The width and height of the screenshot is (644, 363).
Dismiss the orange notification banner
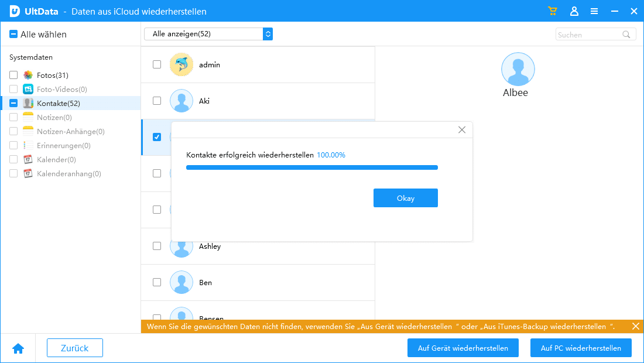point(636,327)
